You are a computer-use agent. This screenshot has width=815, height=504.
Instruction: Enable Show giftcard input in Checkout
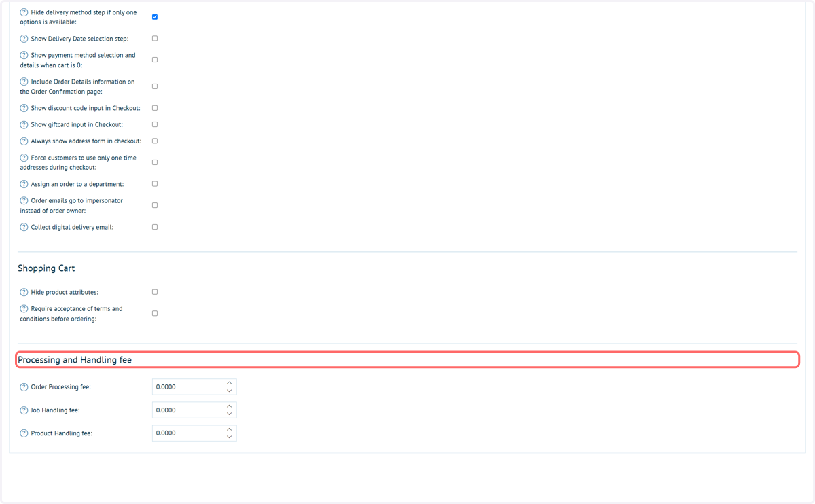click(155, 124)
